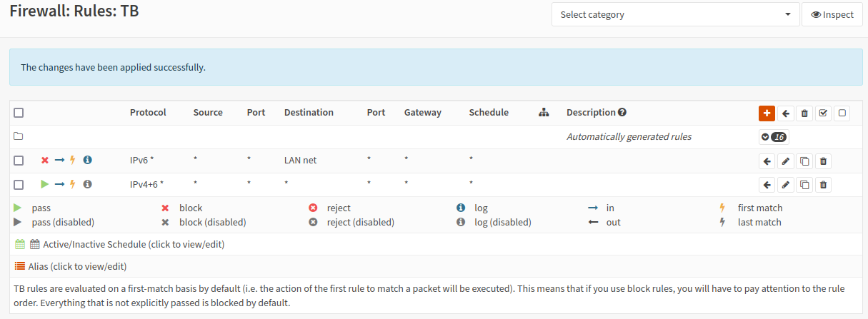Open the Select category dropdown

[x=675, y=14]
